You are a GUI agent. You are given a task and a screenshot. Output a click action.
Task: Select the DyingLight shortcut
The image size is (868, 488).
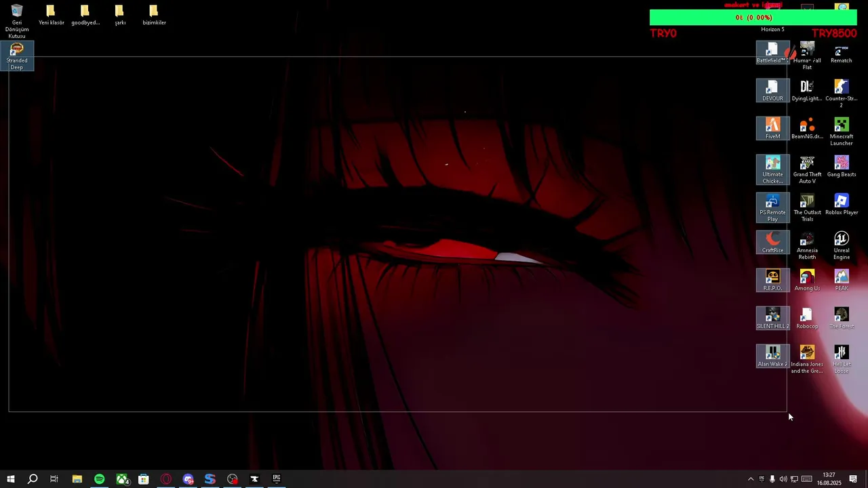(x=807, y=90)
